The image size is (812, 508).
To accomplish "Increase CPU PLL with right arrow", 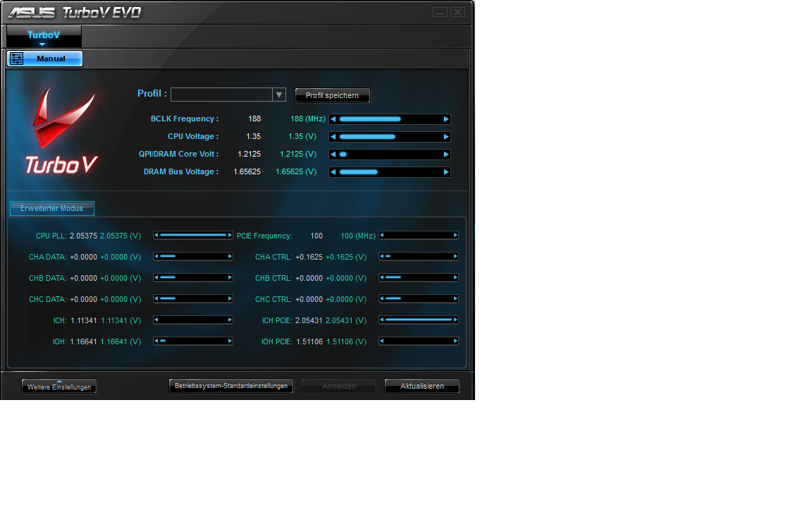I will pyautogui.click(x=230, y=236).
